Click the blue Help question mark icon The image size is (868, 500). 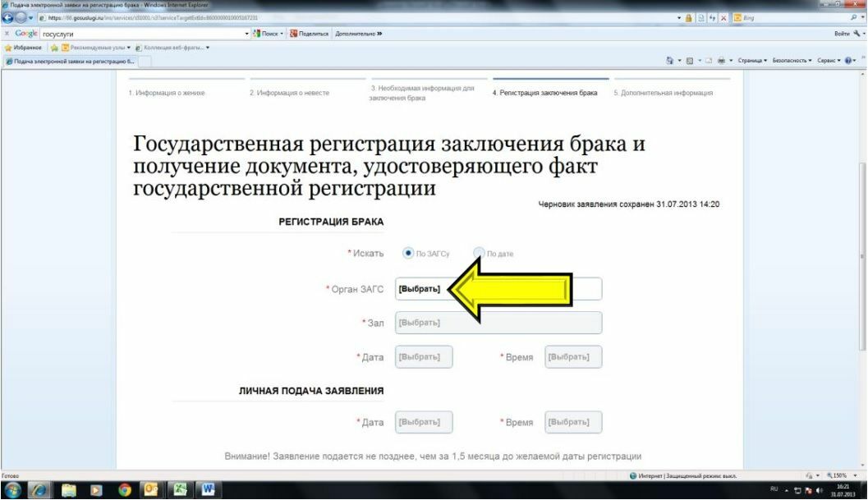pos(848,61)
